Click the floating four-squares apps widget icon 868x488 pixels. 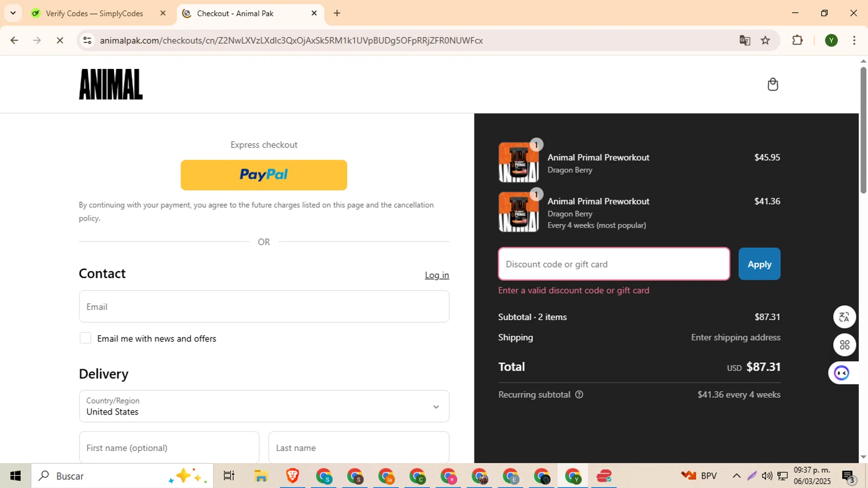(x=844, y=345)
